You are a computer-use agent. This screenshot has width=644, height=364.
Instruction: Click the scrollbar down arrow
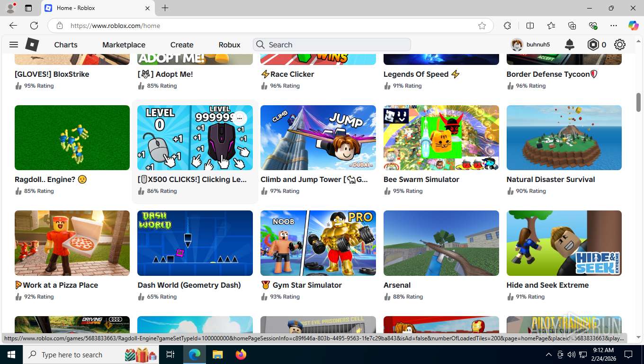click(x=638, y=337)
